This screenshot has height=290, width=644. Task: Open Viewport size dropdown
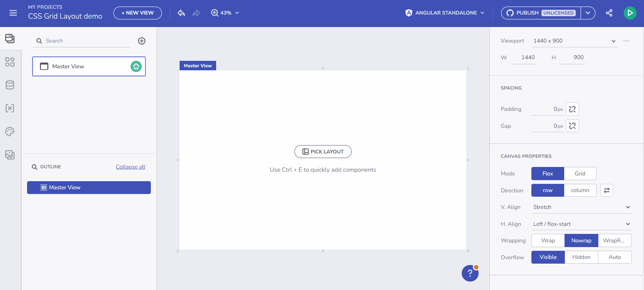coord(574,41)
